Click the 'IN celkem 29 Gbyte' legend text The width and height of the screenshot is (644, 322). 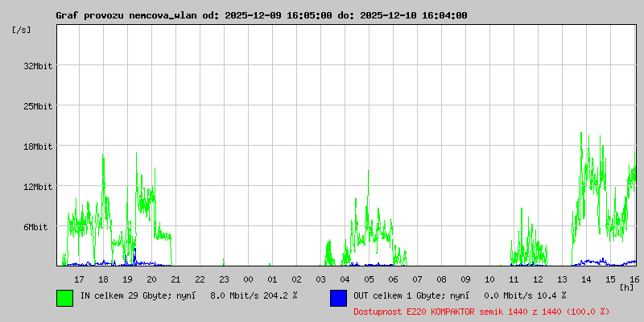pos(128,295)
